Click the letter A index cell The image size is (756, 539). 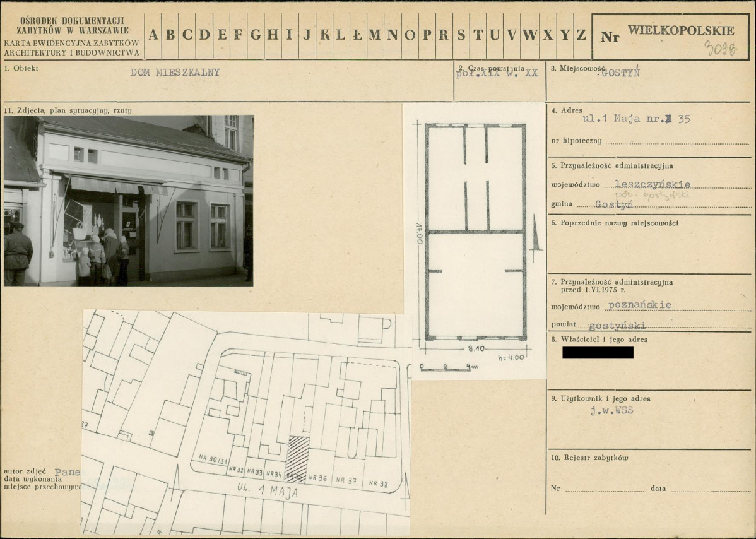[153, 36]
